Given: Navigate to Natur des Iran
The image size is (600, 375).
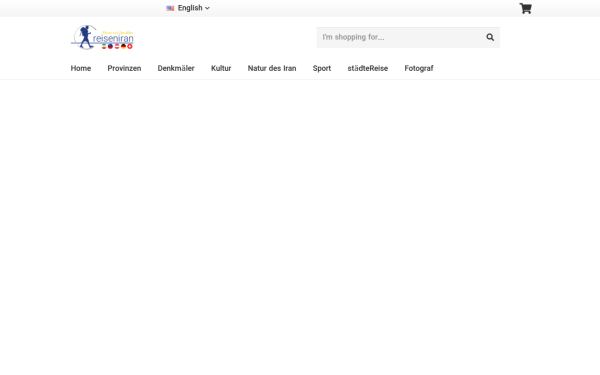Looking at the screenshot, I should (x=272, y=68).
